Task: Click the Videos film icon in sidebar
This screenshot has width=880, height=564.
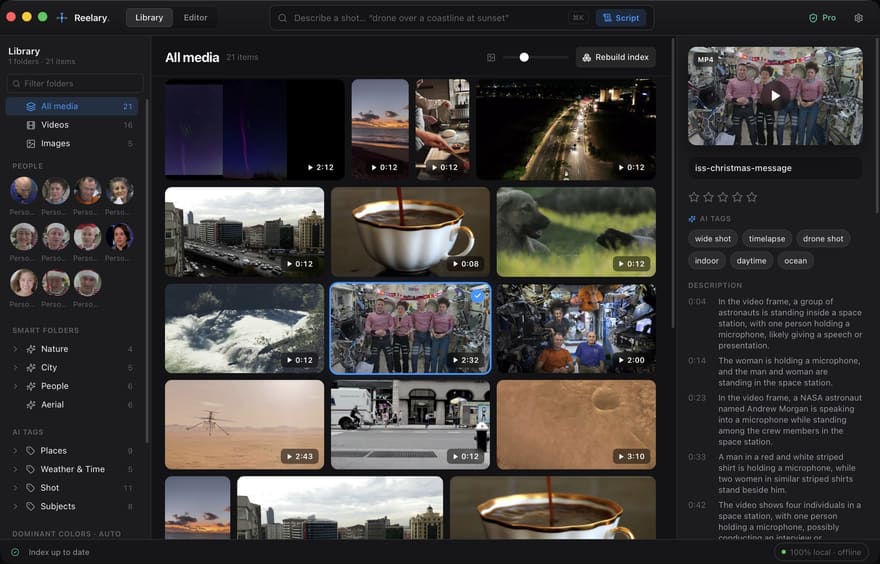Action: click(x=31, y=125)
